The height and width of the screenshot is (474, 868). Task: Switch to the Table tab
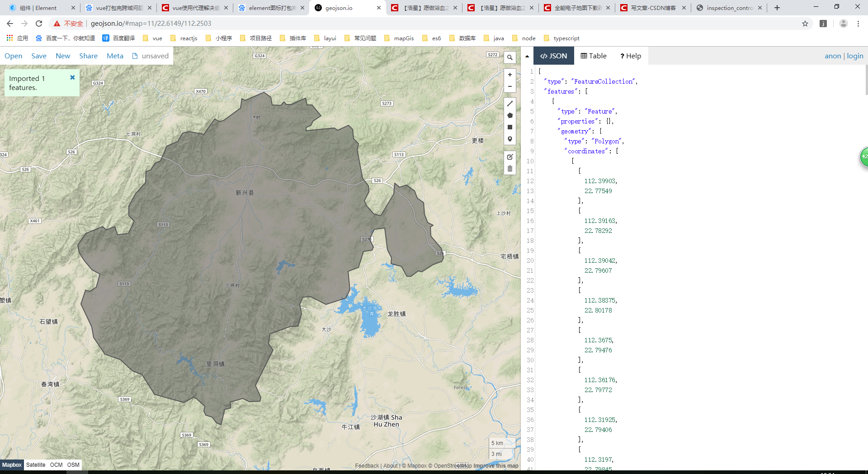point(594,56)
